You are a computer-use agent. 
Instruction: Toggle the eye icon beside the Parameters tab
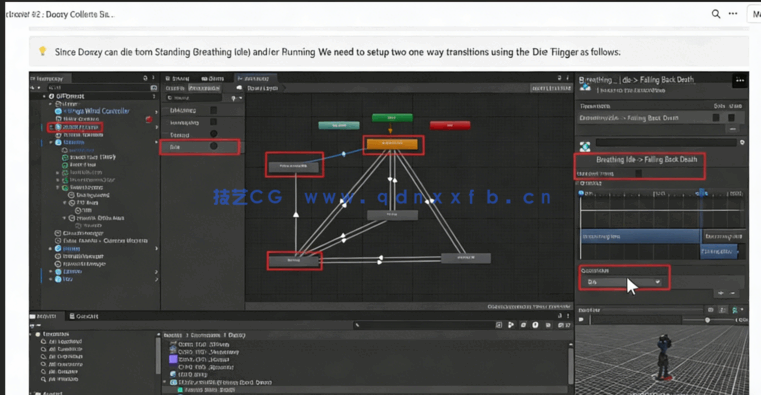[239, 88]
